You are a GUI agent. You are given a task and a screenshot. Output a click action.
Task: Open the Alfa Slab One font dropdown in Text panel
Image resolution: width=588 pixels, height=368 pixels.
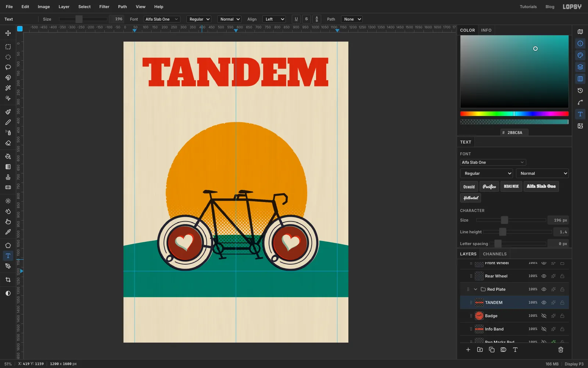[493, 162]
